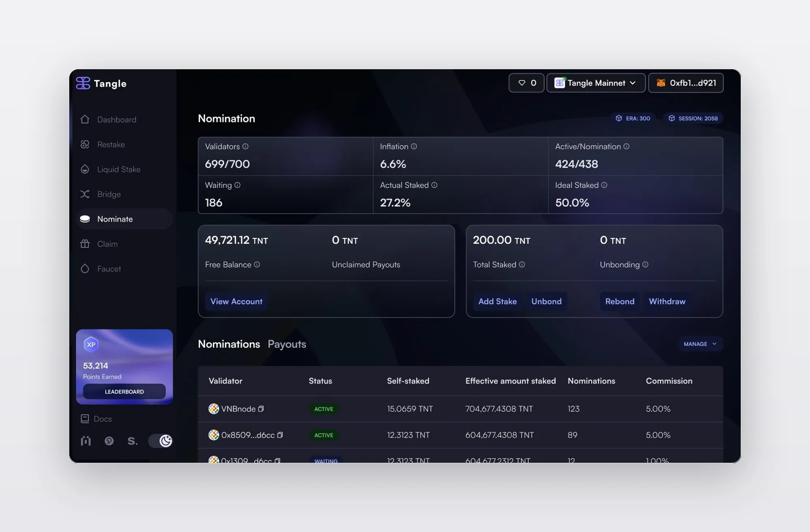Open the Leaderboard

tap(124, 392)
